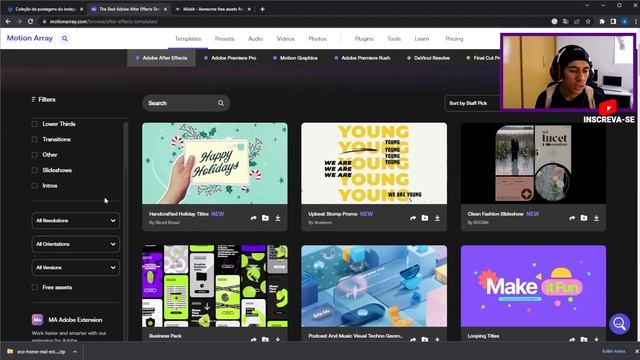
Task: Go to the Videos section
Action: (285, 39)
